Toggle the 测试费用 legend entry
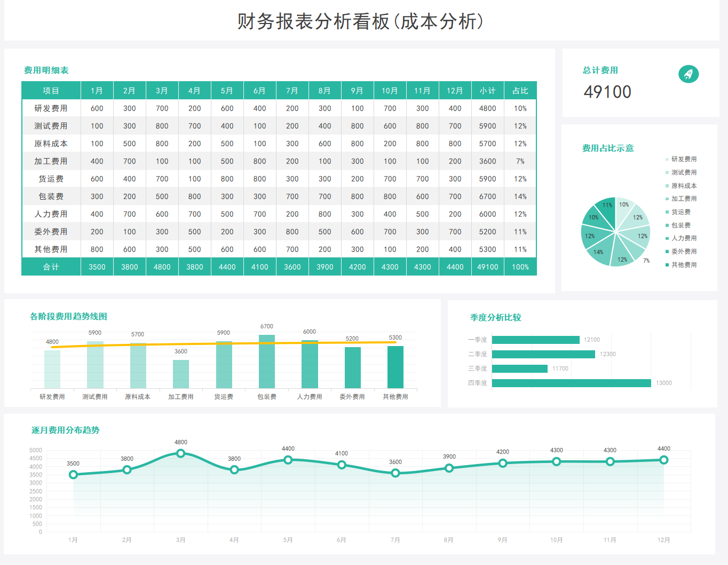The image size is (728, 565). 684,172
